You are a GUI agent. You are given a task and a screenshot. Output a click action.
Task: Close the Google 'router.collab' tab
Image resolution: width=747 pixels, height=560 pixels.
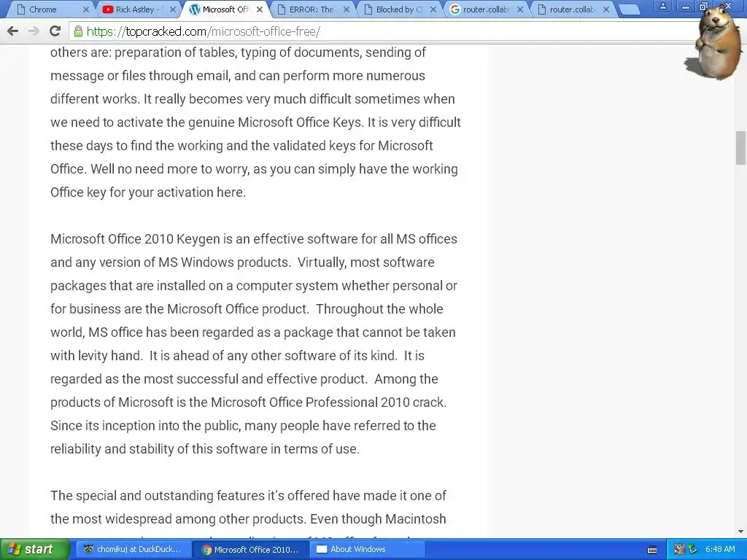(x=519, y=9)
